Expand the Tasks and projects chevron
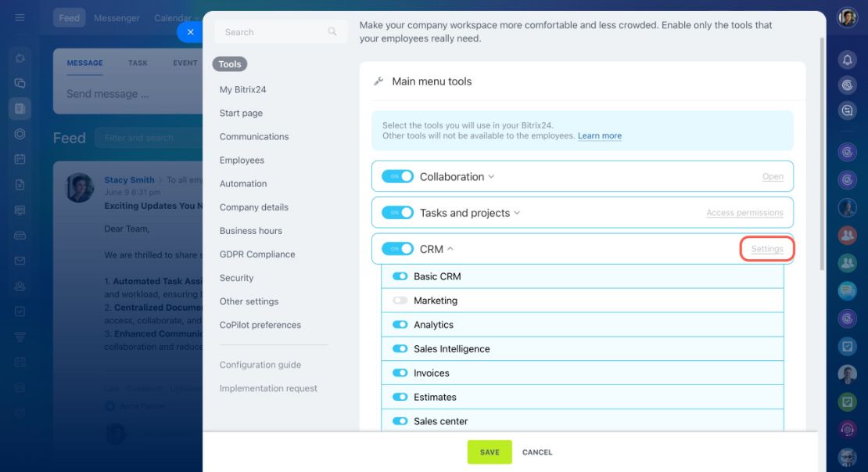This screenshot has width=868, height=472. coord(517,213)
